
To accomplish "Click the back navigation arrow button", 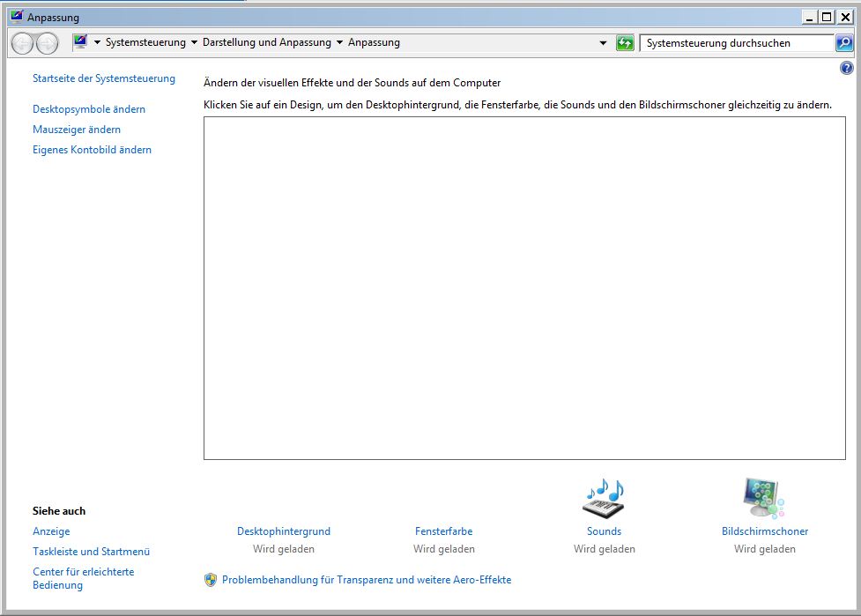I will pyautogui.click(x=23, y=43).
